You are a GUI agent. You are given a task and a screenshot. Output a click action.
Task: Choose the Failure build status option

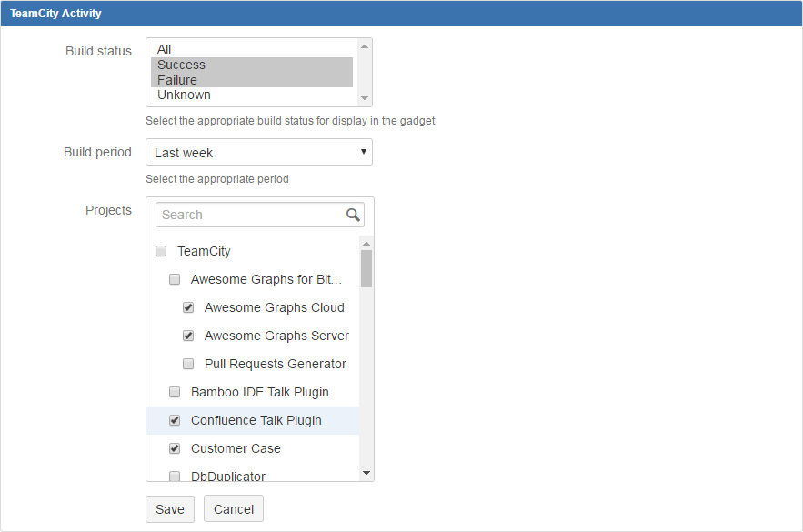tap(177, 80)
